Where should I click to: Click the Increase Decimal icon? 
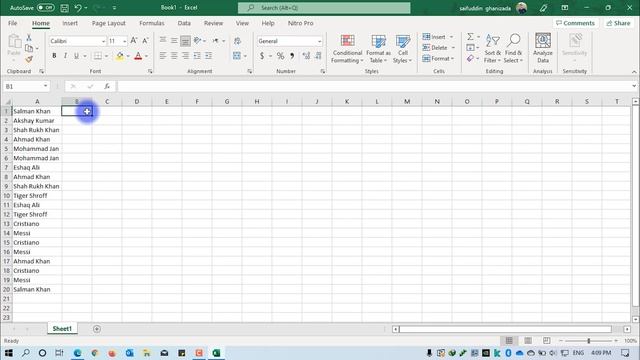[x=306, y=56]
